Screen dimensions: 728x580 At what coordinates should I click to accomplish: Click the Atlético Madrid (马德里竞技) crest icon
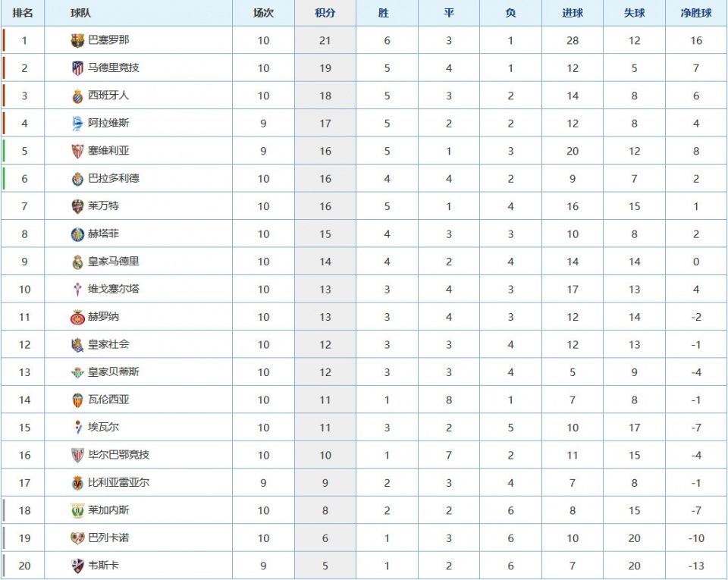[x=77, y=68]
